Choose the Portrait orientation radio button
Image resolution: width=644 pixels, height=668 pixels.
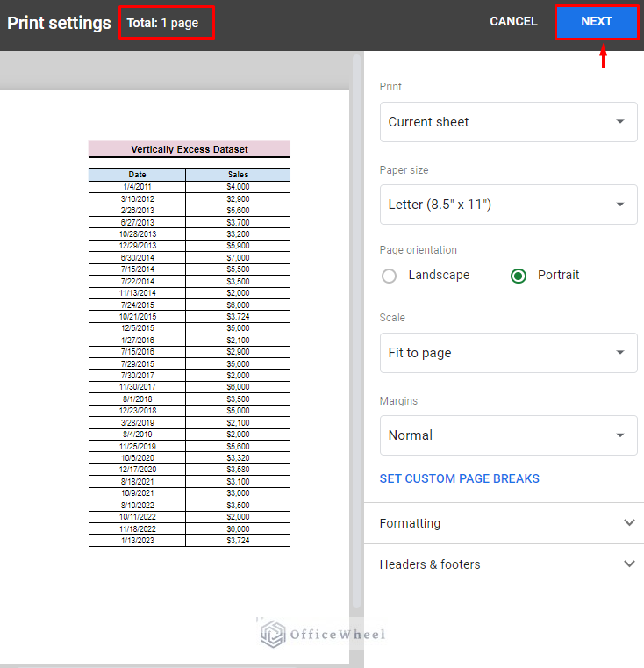(519, 276)
